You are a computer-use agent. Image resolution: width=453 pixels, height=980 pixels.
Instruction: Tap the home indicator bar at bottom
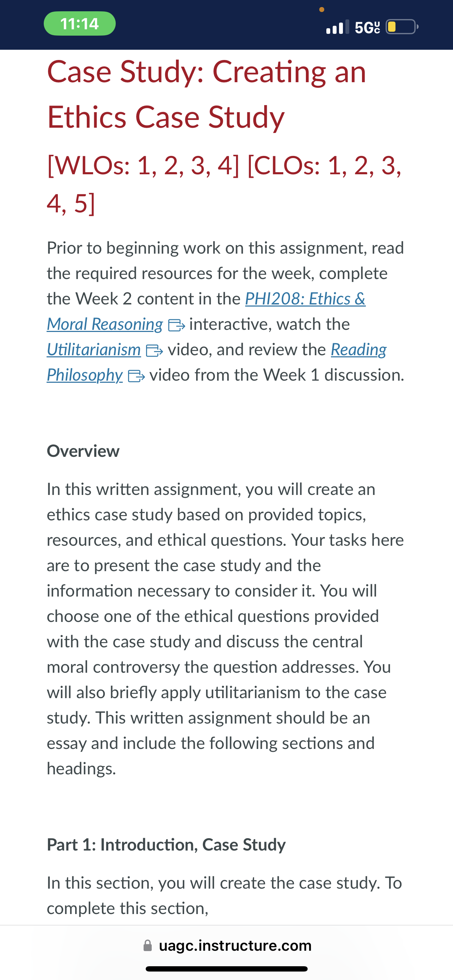coord(227,969)
